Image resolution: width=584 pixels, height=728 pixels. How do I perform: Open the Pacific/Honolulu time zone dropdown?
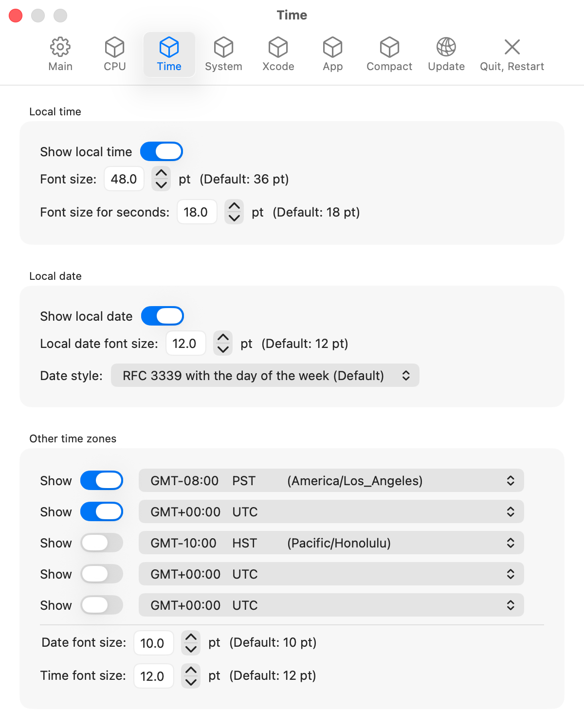tap(331, 543)
